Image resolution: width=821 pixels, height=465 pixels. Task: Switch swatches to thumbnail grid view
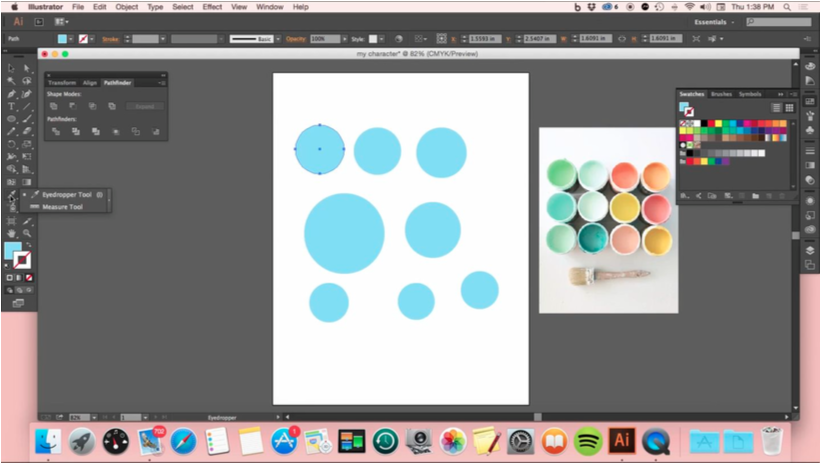[789, 107]
